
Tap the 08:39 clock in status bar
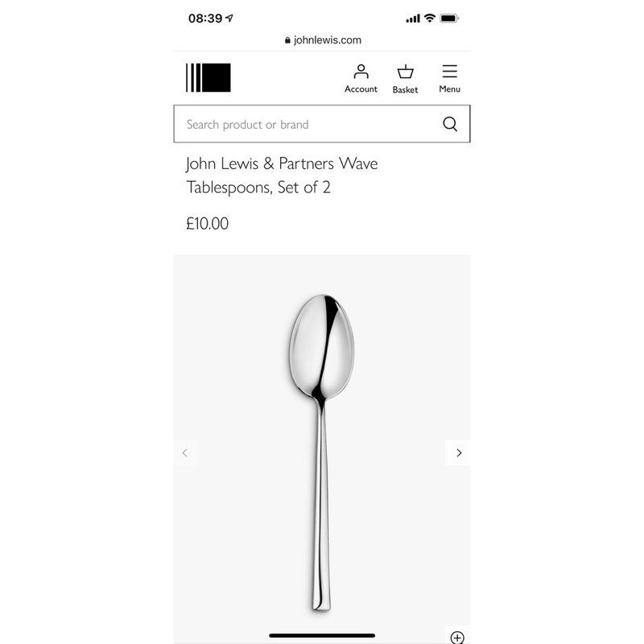point(205,18)
